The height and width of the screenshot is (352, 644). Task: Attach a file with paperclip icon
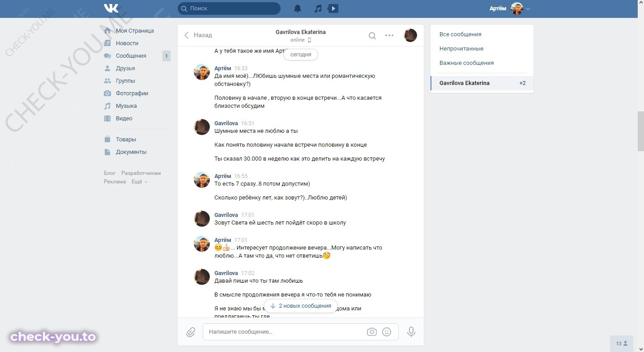pyautogui.click(x=191, y=332)
